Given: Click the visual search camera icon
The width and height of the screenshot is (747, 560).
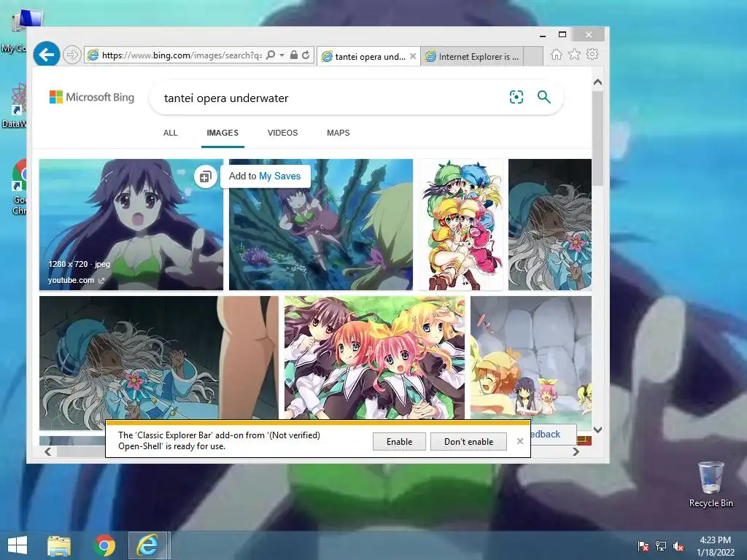Looking at the screenshot, I should [x=516, y=97].
